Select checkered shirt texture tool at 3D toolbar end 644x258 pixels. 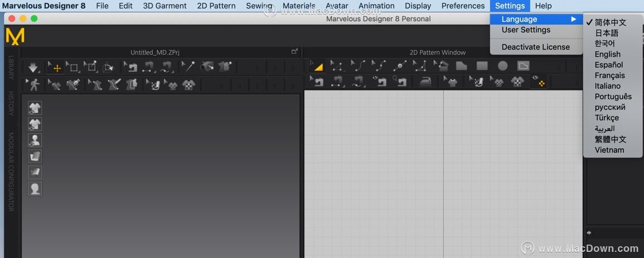click(x=188, y=85)
